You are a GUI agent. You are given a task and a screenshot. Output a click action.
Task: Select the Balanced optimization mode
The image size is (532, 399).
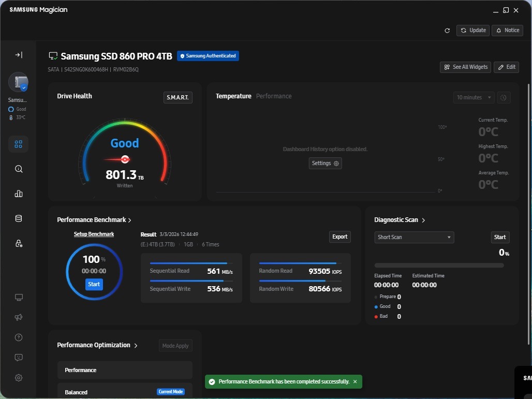click(125, 391)
